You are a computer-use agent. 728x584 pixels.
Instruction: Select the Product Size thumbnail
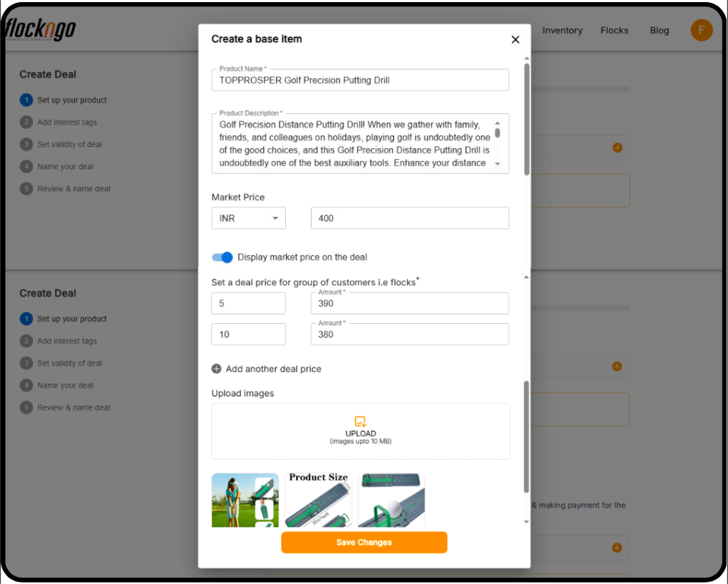318,500
